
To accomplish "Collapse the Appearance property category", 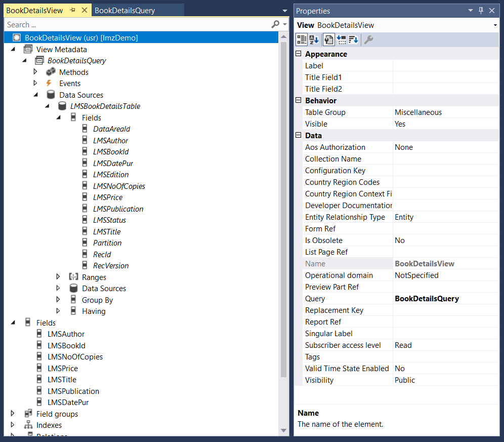I will tap(299, 54).
